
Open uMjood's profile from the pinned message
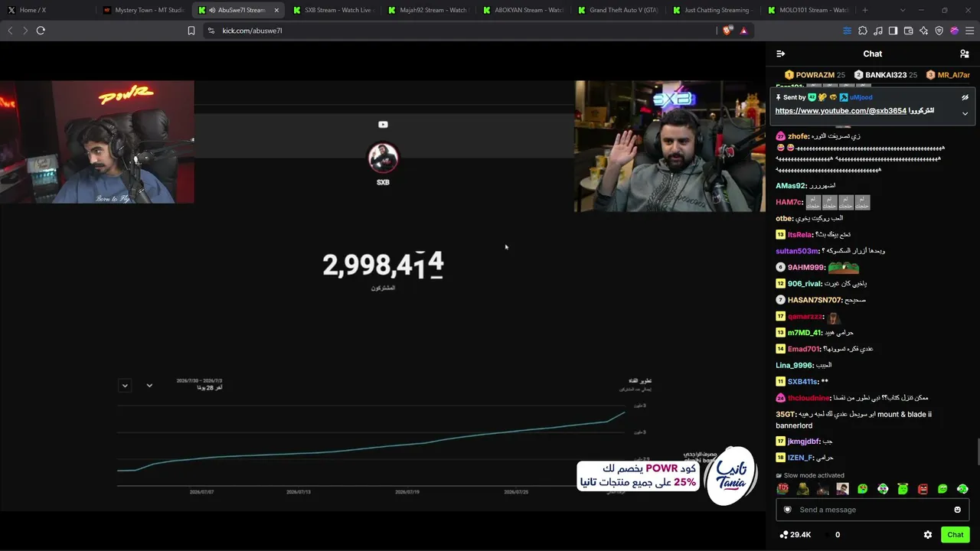pyautogui.click(x=861, y=98)
